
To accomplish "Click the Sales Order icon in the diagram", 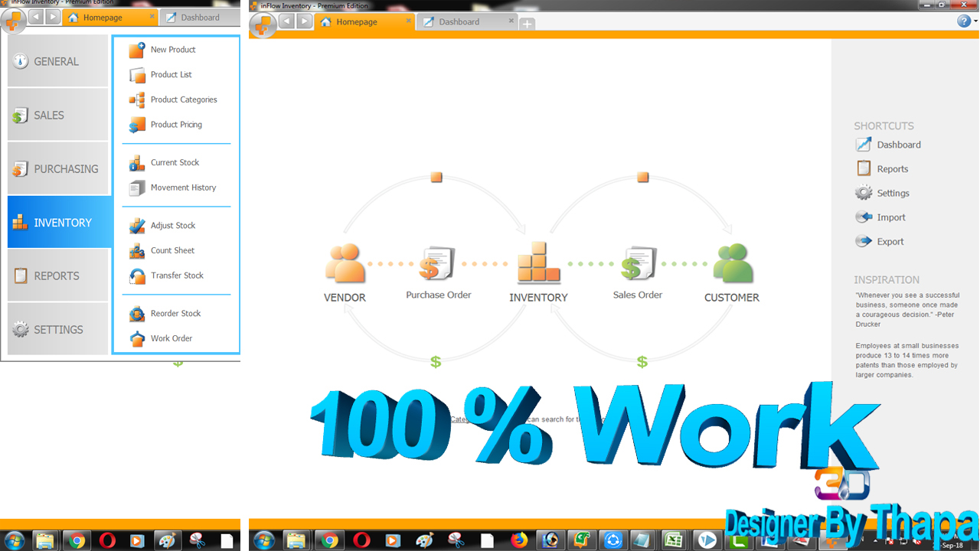I will [x=638, y=264].
